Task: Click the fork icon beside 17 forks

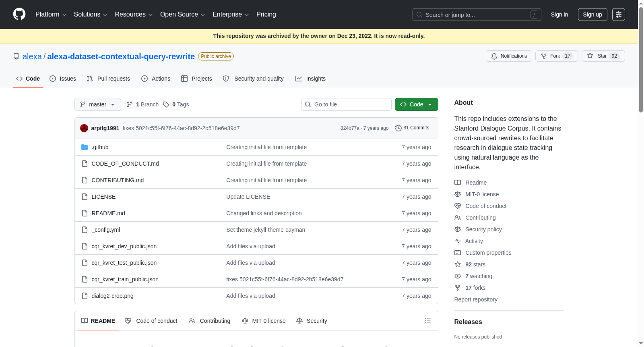Action: 458,288
